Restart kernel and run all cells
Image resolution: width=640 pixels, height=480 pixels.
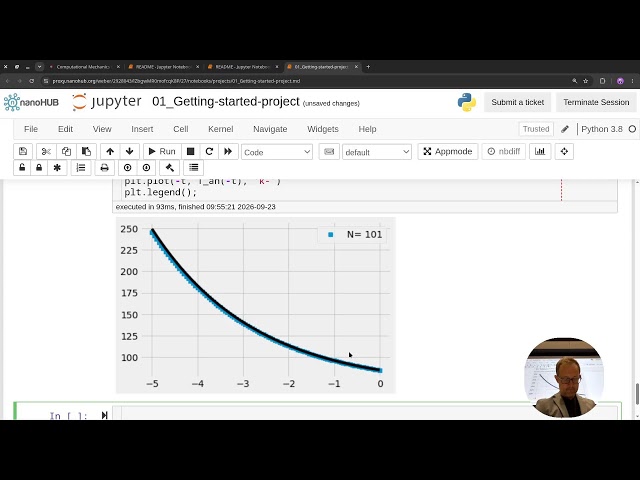[x=228, y=151]
